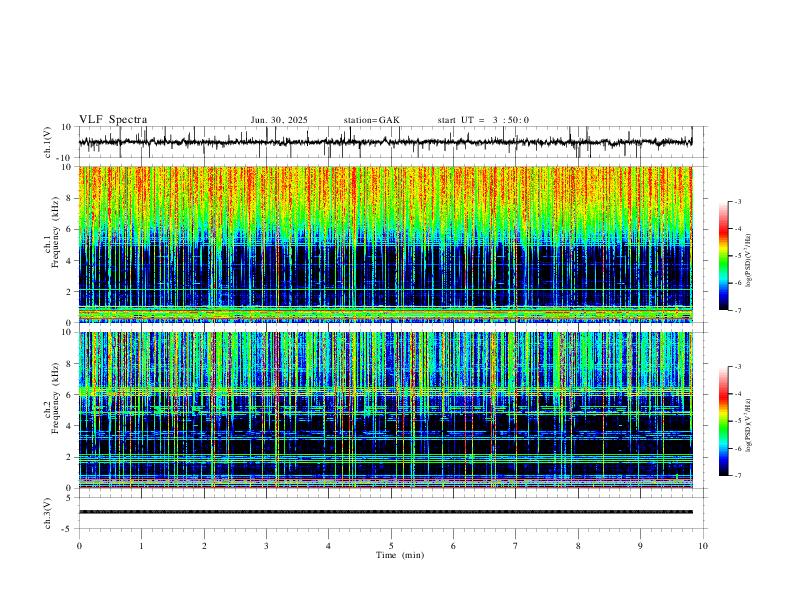The image size is (792, 612).
Task: Click the time axis tick label "9"
Action: [640, 546]
